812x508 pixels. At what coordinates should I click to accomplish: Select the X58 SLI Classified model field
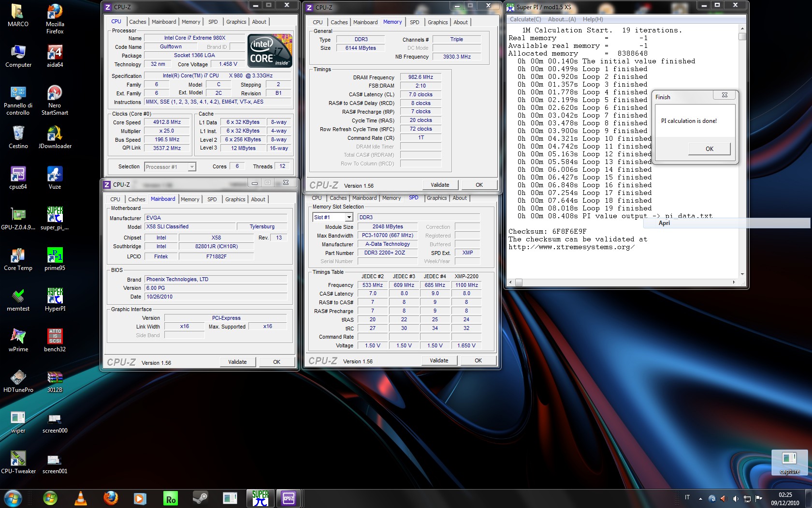pos(190,227)
